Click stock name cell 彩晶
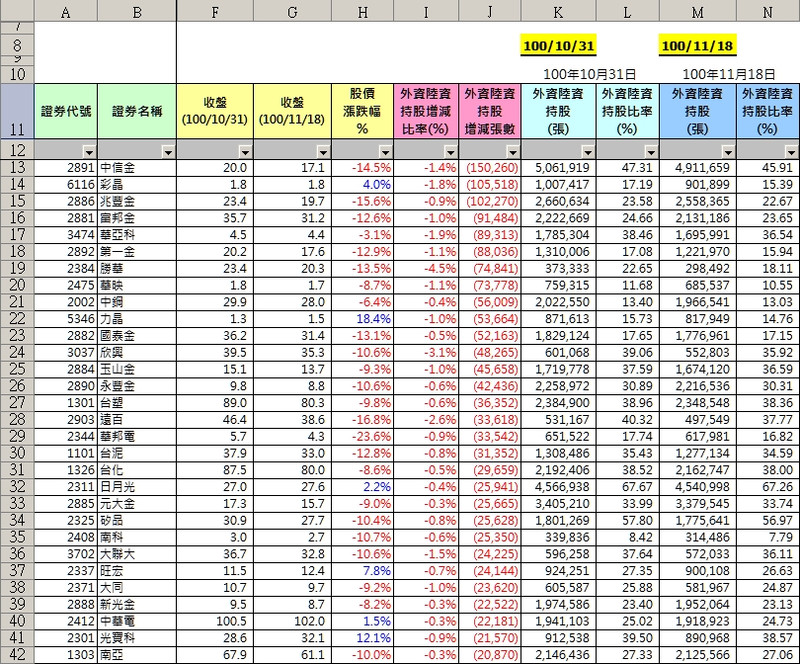 pos(137,185)
